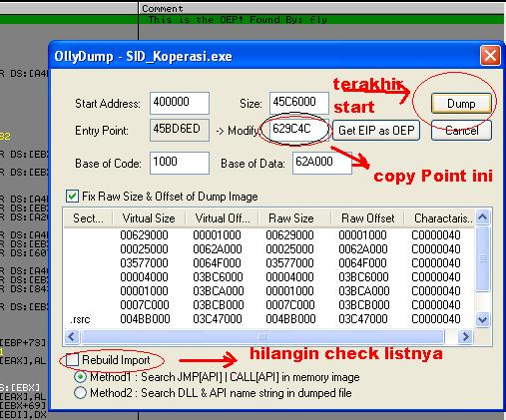506x420 pixels.
Task: Click the section list scroll down arrow
Action: pos(483,320)
